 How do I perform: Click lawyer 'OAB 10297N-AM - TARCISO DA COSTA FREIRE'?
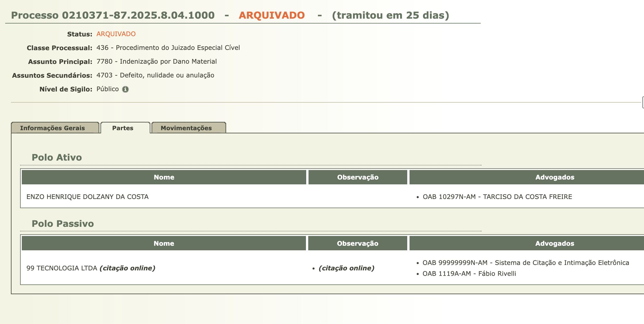[497, 197]
